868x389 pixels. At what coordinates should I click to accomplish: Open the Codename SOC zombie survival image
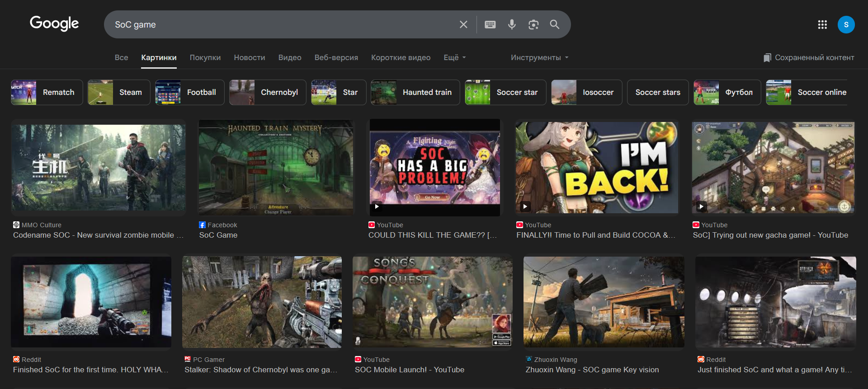pyautogui.click(x=99, y=168)
